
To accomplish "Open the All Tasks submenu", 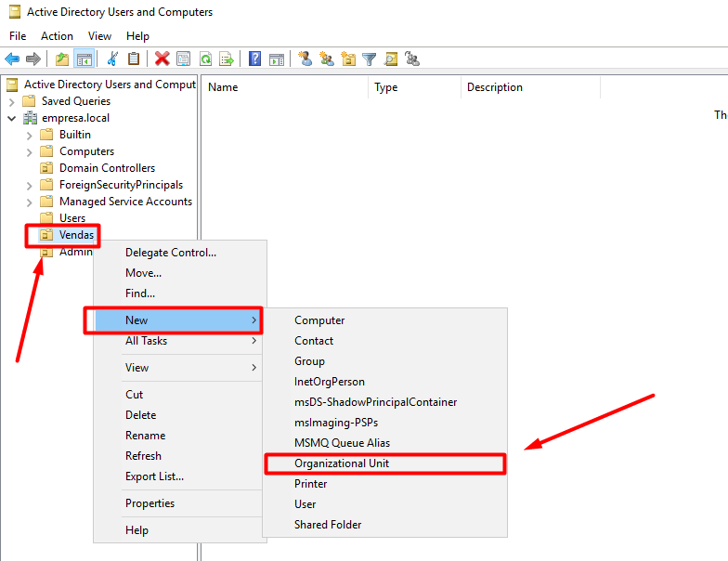I will pos(180,340).
